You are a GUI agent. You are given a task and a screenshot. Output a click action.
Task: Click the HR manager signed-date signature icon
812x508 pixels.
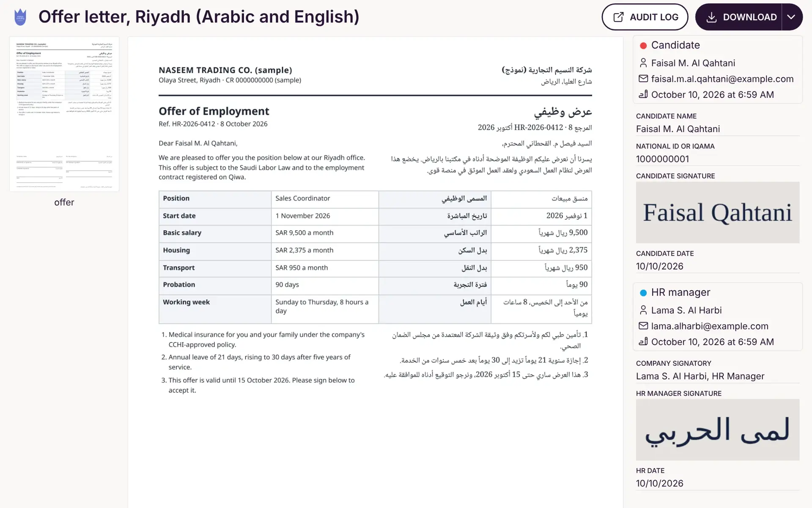pos(643,342)
